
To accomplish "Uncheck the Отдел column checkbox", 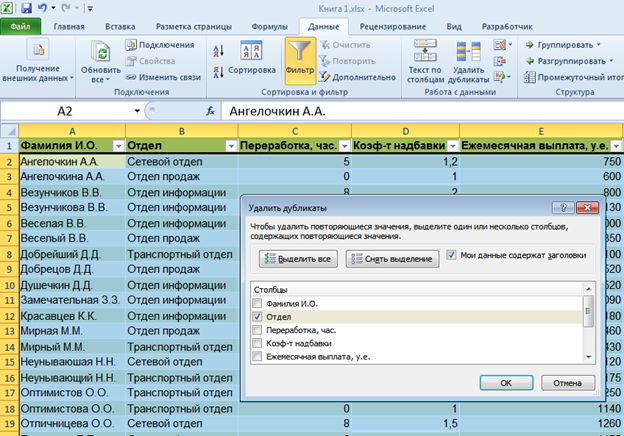I will tap(258, 316).
